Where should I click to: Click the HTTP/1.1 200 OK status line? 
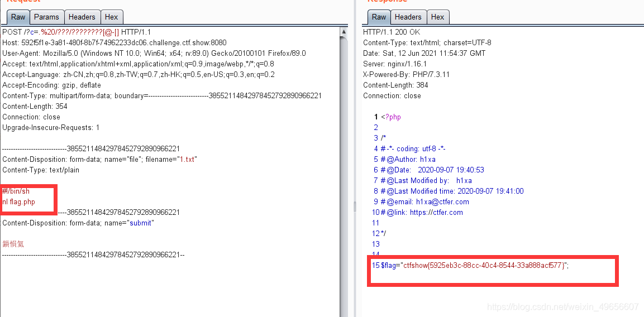[x=392, y=32]
